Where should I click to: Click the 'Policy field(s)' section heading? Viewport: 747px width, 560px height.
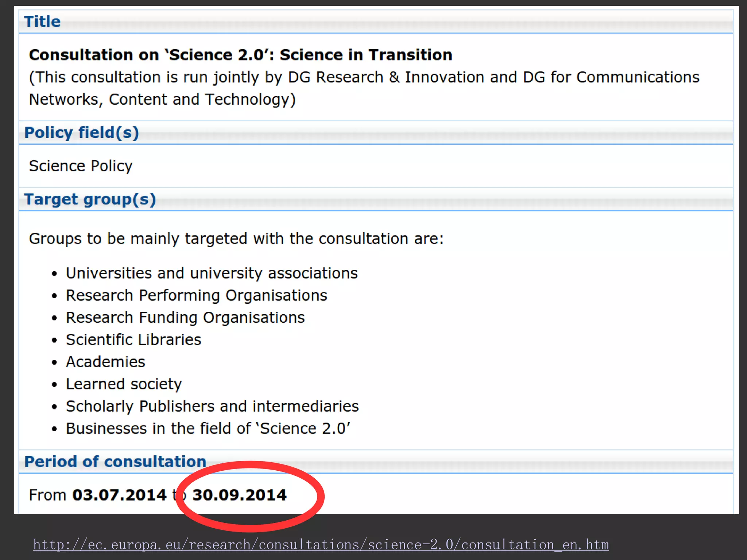tap(82, 132)
